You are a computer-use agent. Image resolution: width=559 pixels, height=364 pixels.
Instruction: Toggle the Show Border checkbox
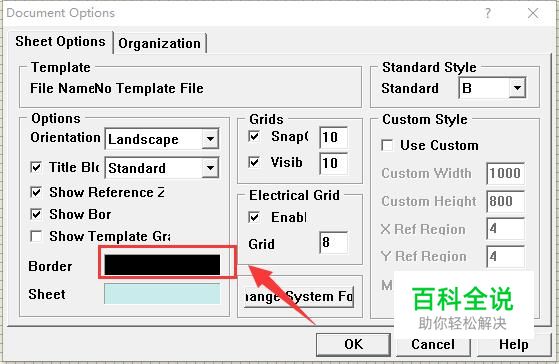coord(36,214)
